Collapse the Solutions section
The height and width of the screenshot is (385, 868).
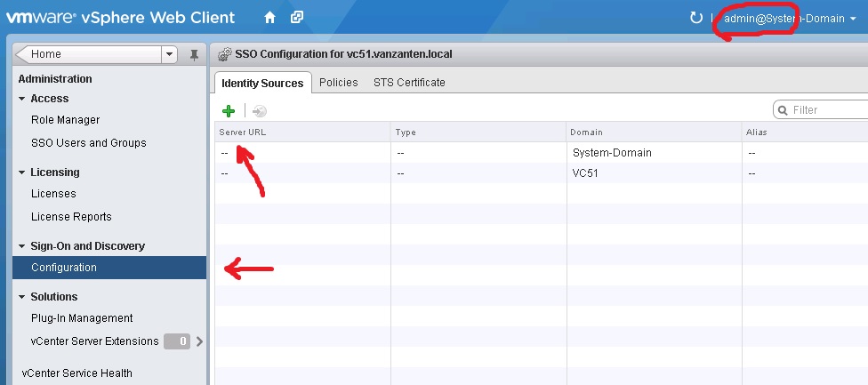pyautogui.click(x=21, y=297)
